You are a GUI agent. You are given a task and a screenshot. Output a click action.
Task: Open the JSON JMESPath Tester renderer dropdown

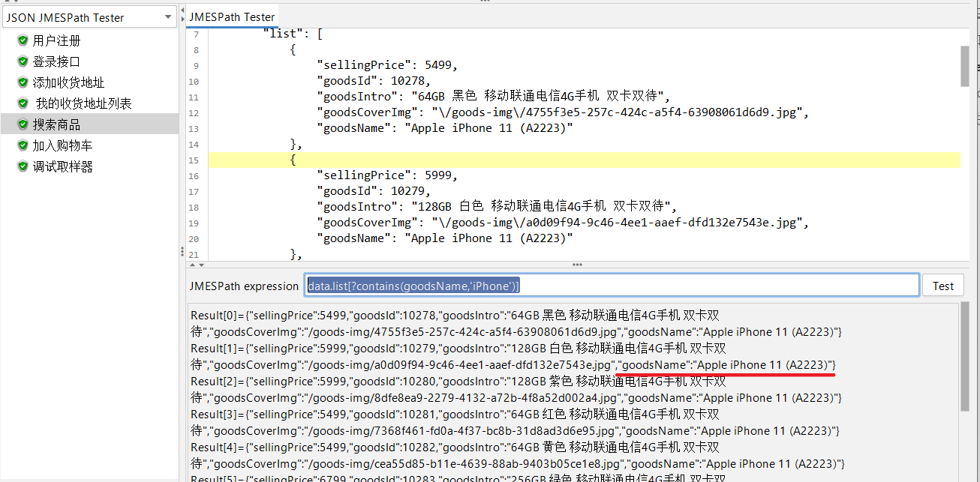[x=90, y=17]
